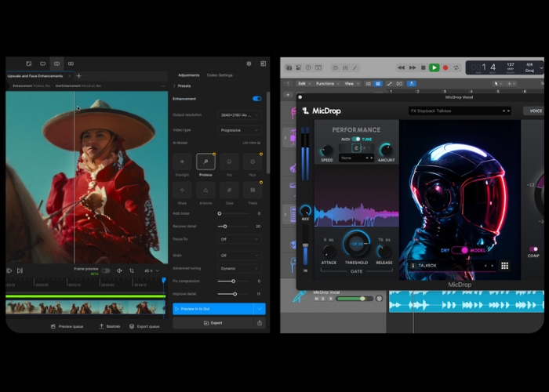Screen dimensions: 549x392
Task: Click Rewind in the DAW transport
Action: pos(402,68)
